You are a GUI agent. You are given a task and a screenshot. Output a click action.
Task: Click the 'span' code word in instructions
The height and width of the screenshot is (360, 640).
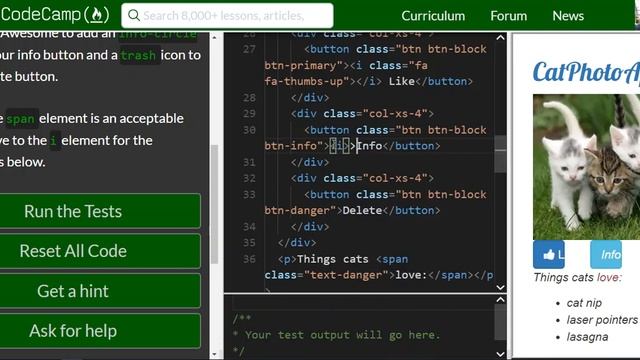[21, 119]
